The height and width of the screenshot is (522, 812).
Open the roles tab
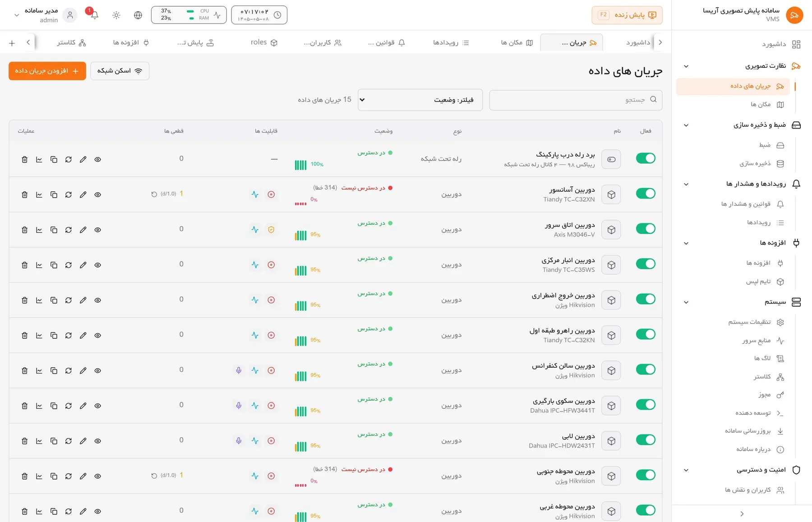pos(264,42)
